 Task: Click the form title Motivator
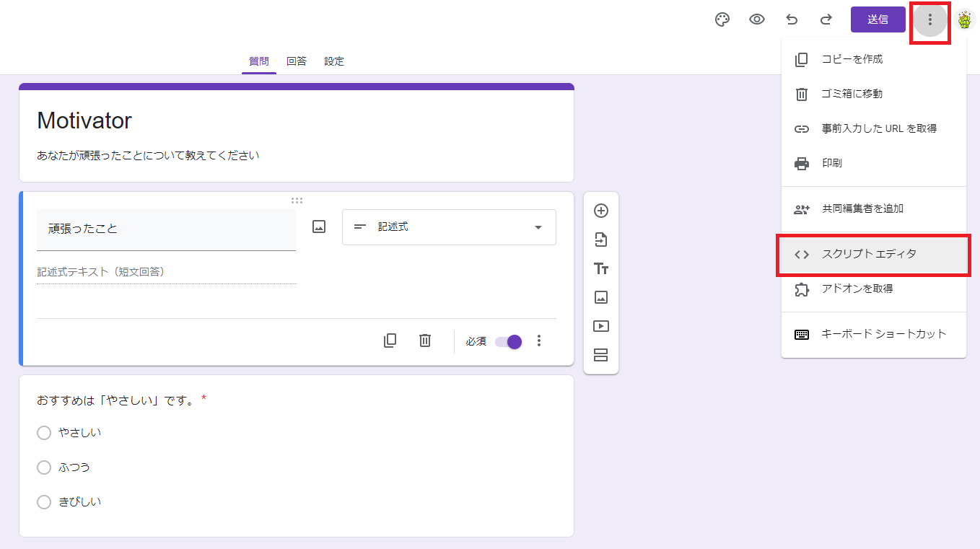coord(84,120)
